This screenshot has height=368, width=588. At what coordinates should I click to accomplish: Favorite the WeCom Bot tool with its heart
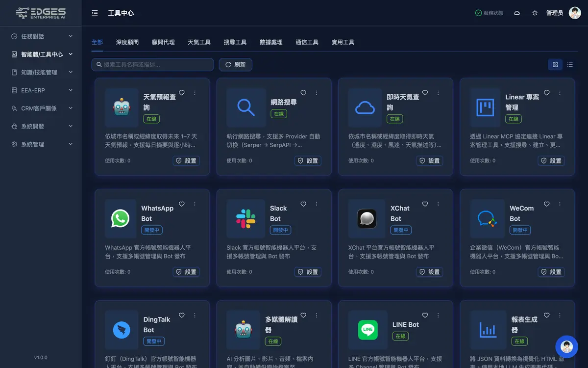point(547,204)
